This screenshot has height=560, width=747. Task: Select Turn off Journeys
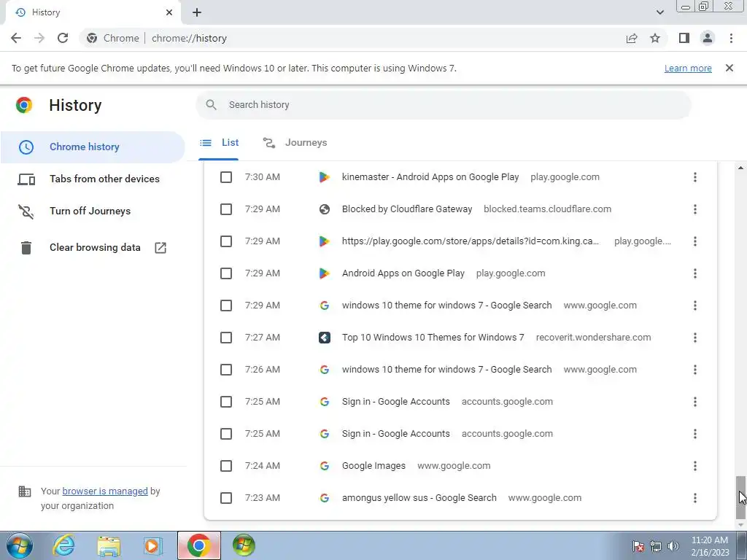(x=93, y=211)
